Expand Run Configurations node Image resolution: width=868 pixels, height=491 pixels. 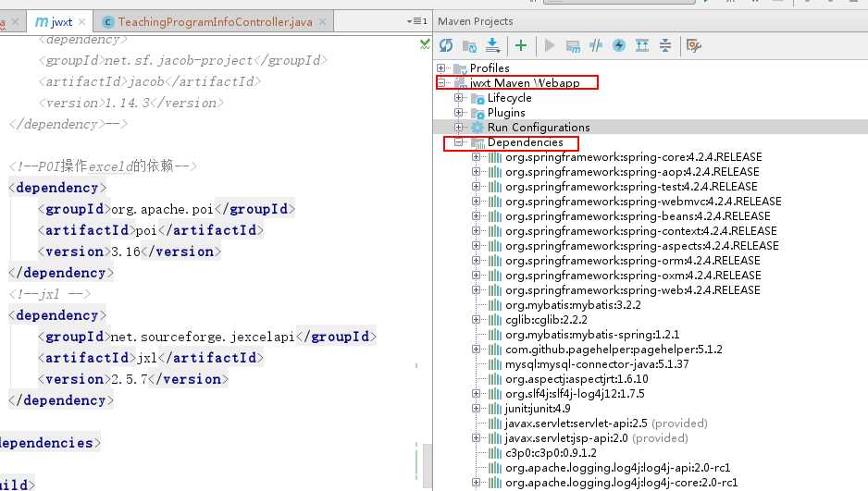click(458, 128)
